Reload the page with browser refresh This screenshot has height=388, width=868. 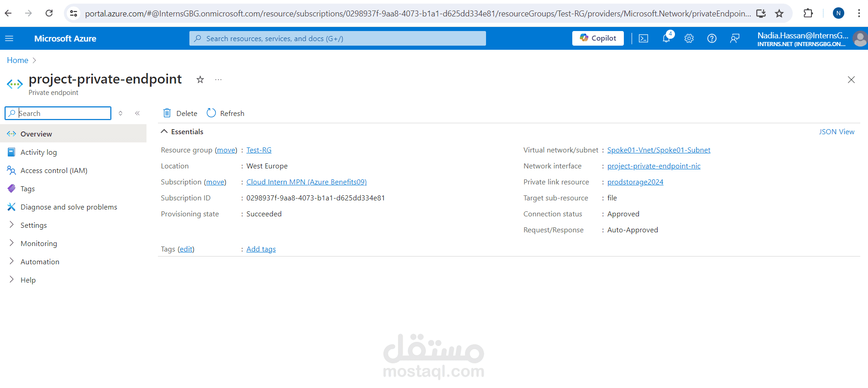coord(49,13)
